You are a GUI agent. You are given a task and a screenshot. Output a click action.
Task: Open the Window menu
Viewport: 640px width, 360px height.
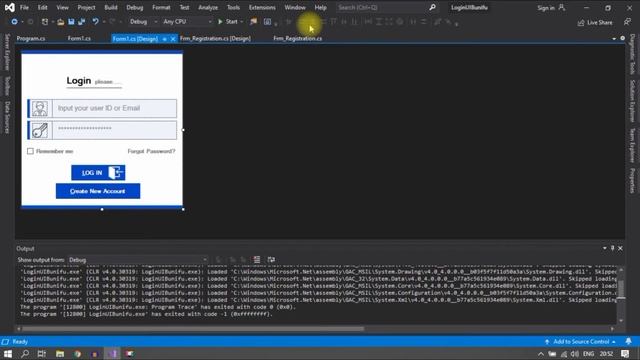click(295, 7)
